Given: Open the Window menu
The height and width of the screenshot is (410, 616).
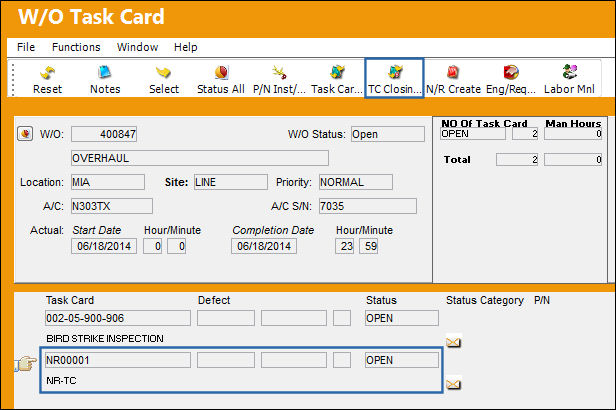Looking at the screenshot, I should pyautogui.click(x=138, y=47).
